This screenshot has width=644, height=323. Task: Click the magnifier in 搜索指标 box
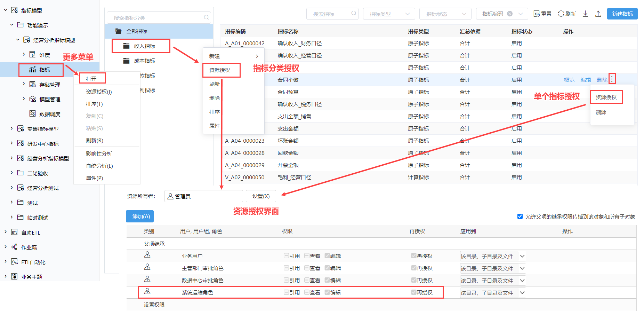click(x=354, y=13)
